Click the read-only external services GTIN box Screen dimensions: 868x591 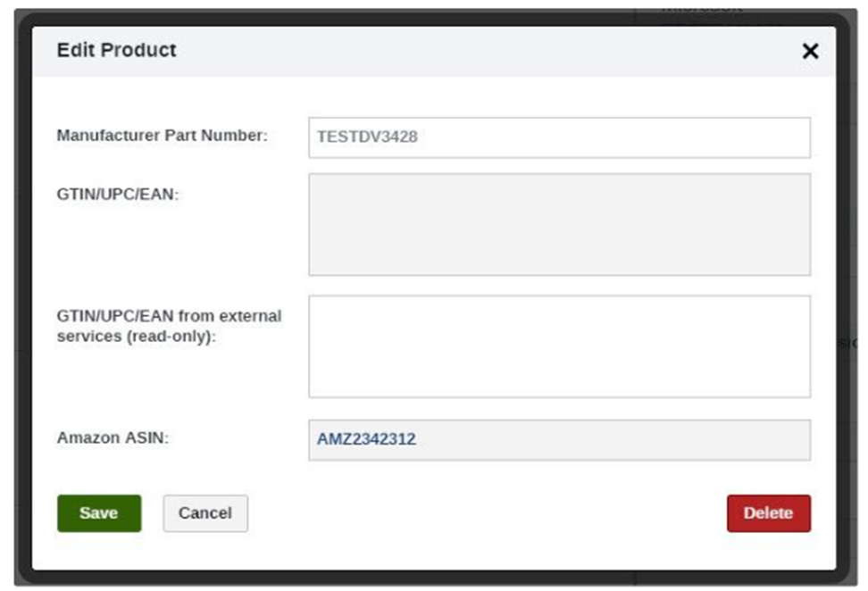click(559, 346)
